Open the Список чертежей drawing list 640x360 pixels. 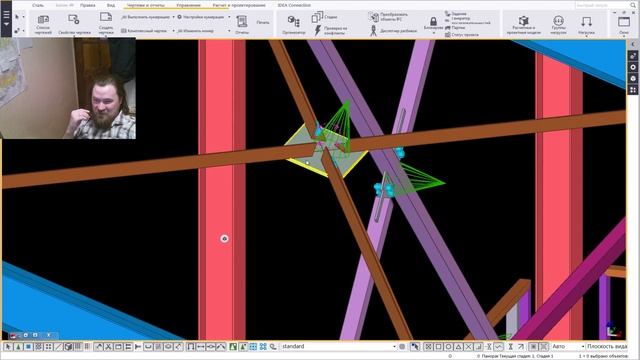[43, 24]
